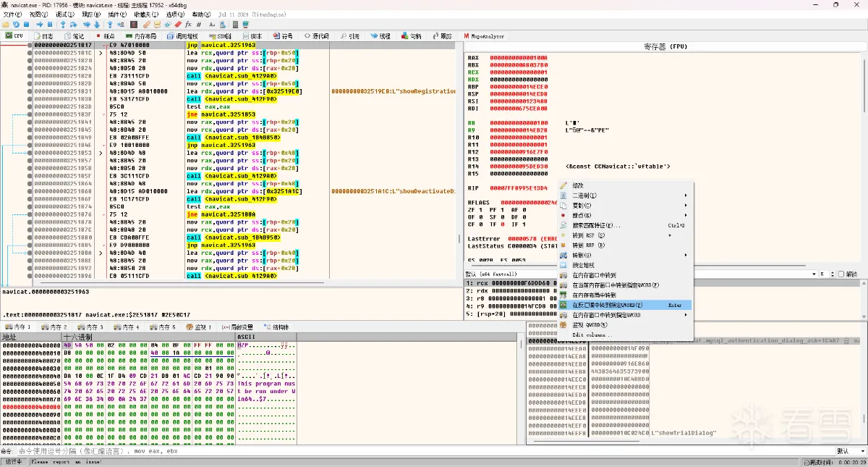This screenshot has height=467, width=868.
Task: Expand the 二进制 submenu in context menu
Action: click(626, 195)
